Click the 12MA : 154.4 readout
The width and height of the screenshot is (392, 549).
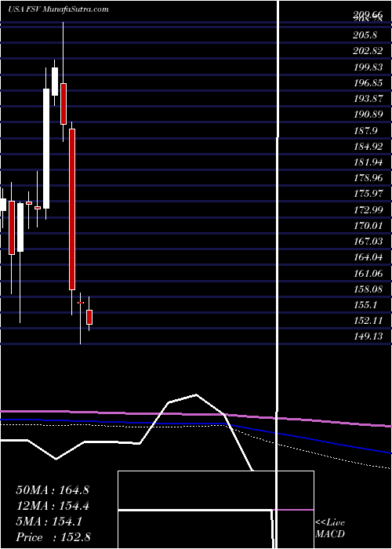pyautogui.click(x=53, y=506)
